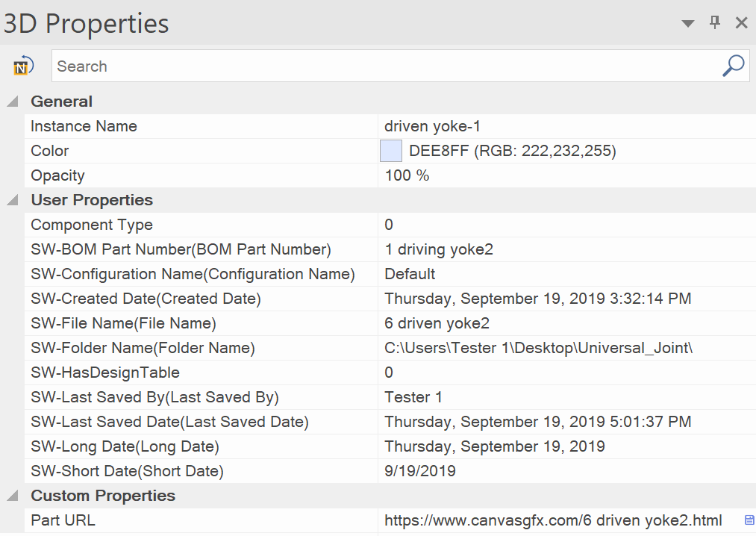This screenshot has width=756, height=536.
Task: Click the magnifying glass search icon
Action: tap(734, 65)
